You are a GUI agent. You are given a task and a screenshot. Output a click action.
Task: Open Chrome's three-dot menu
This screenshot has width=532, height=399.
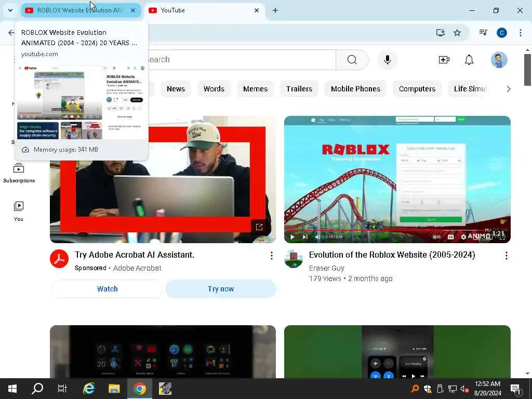[x=521, y=33]
